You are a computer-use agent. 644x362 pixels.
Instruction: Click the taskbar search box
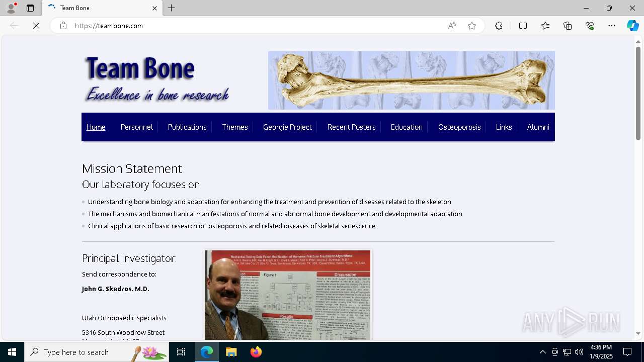97,352
